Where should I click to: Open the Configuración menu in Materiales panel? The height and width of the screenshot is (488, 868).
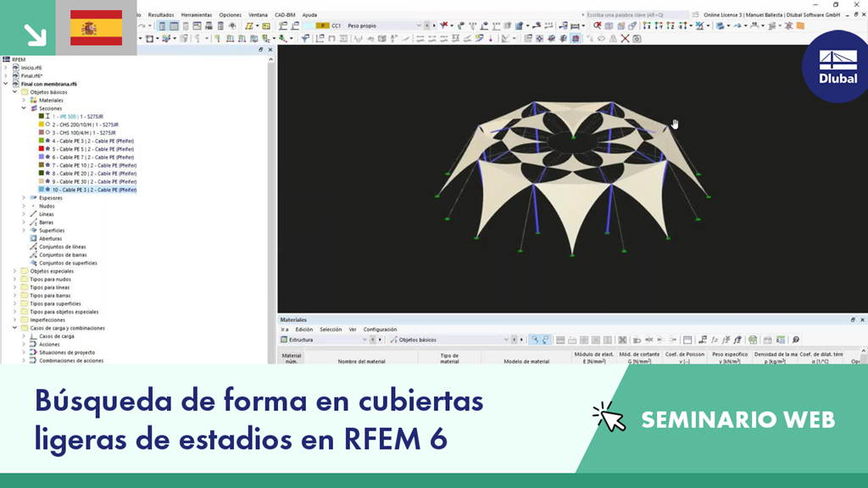(380, 330)
